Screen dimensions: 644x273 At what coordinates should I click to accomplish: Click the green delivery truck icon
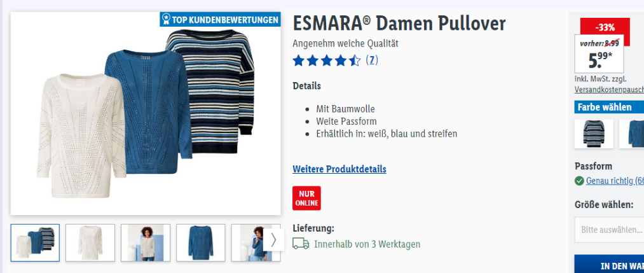[301, 244]
